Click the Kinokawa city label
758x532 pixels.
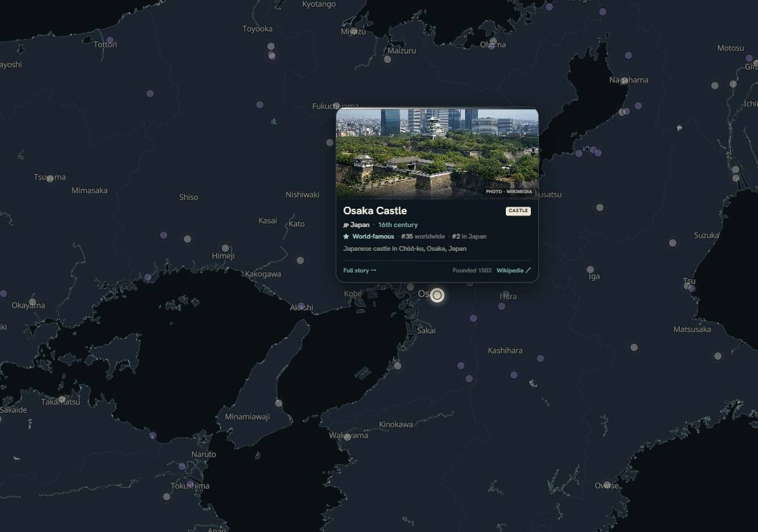[395, 424]
